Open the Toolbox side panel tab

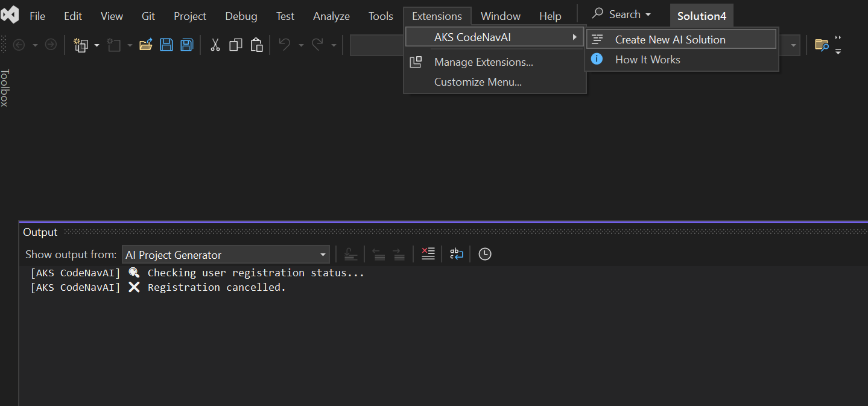pos(5,88)
